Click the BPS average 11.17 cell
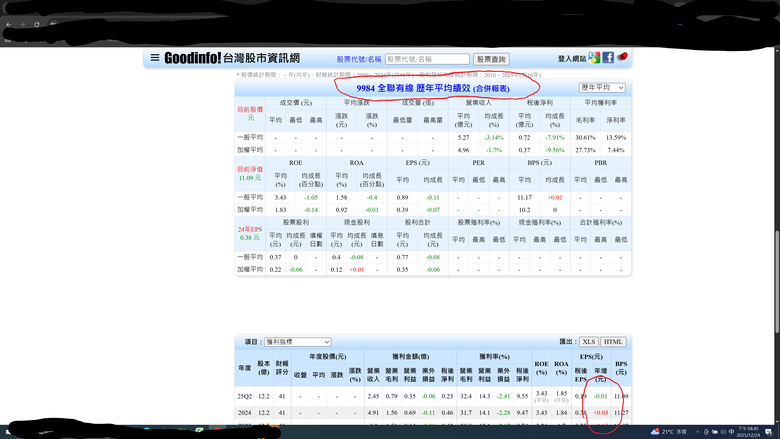This screenshot has width=780, height=439. [524, 197]
